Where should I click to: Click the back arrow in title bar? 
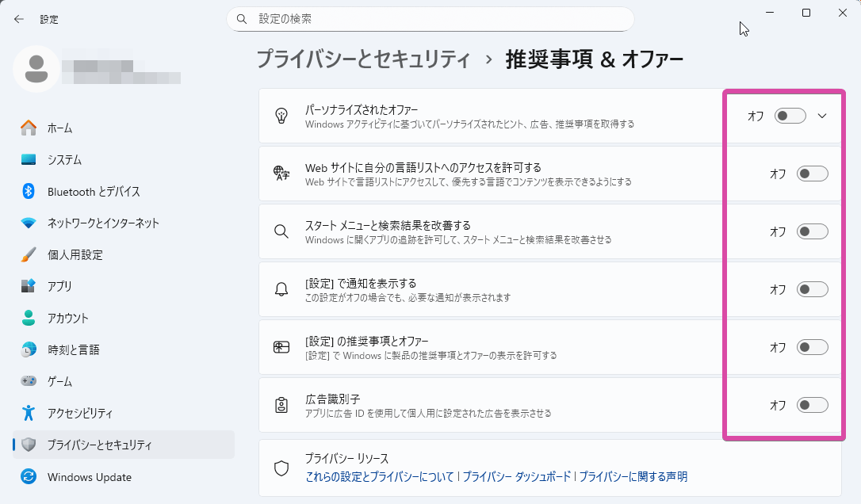tap(19, 19)
